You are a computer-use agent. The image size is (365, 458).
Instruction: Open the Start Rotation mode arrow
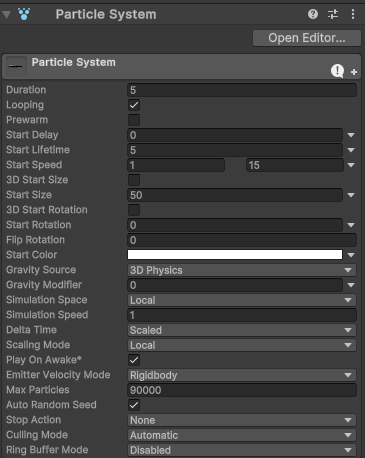pyautogui.click(x=351, y=225)
